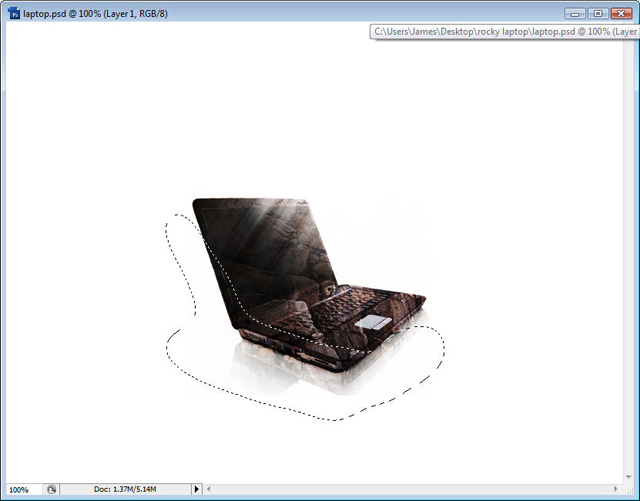Click the status bar preview icon beside zoom
The height and width of the screenshot is (501, 640).
click(x=51, y=489)
